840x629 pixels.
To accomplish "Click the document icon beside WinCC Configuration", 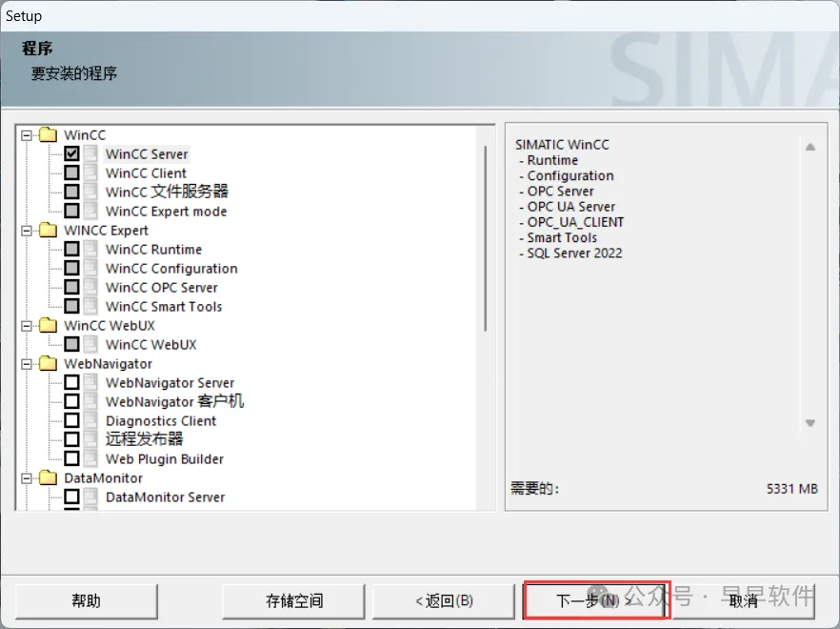I will point(90,268).
